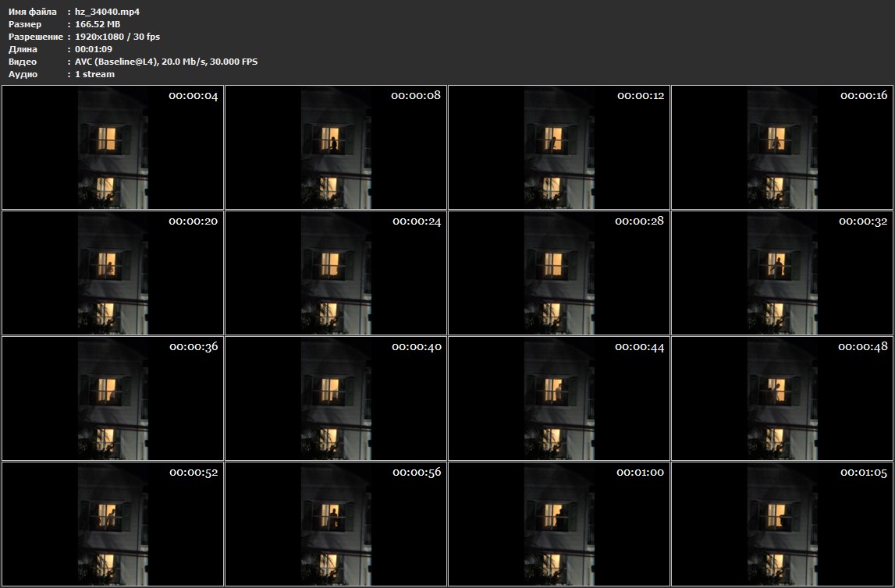This screenshot has height=588, width=895.
Task: Choose the frame with timestamp 00:00:32
Action: click(x=782, y=273)
